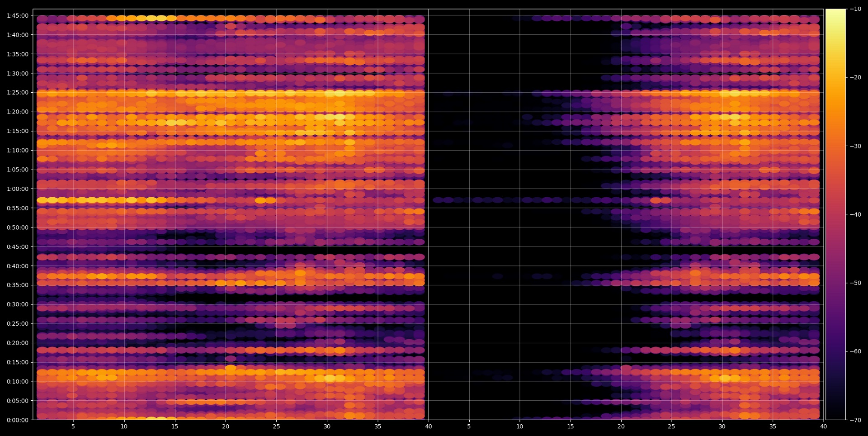Click the colorbar label -40
Viewport: 868px width, 436px height.
pyautogui.click(x=855, y=214)
